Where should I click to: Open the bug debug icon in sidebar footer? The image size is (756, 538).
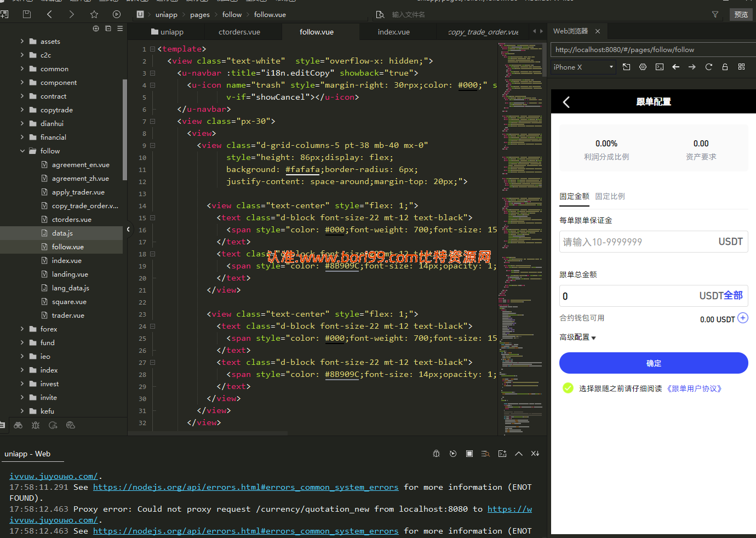pos(36,425)
